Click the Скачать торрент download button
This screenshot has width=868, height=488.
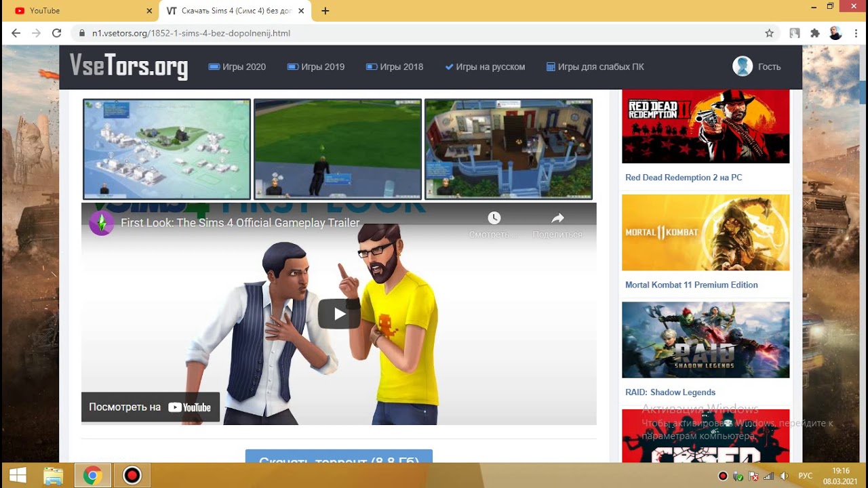(x=338, y=457)
